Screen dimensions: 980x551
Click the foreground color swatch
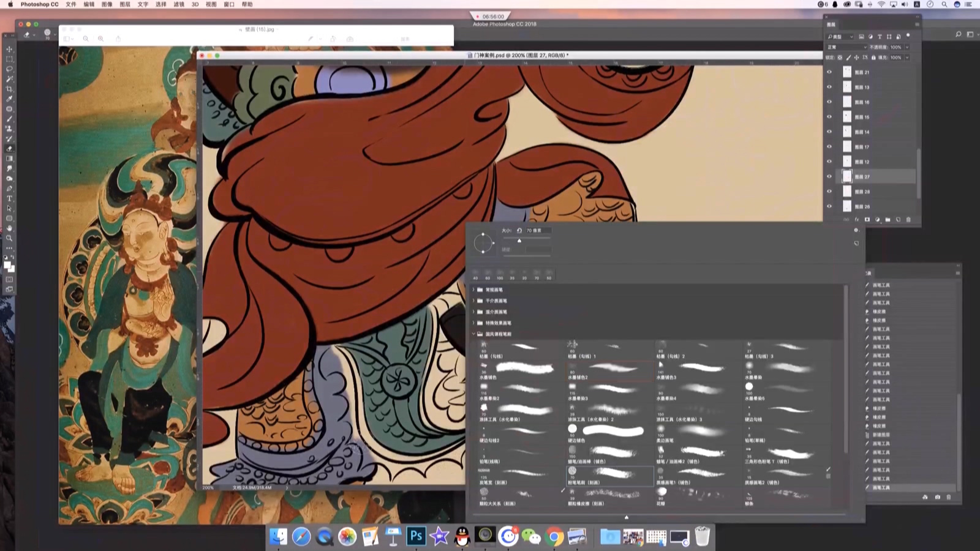(x=7, y=264)
